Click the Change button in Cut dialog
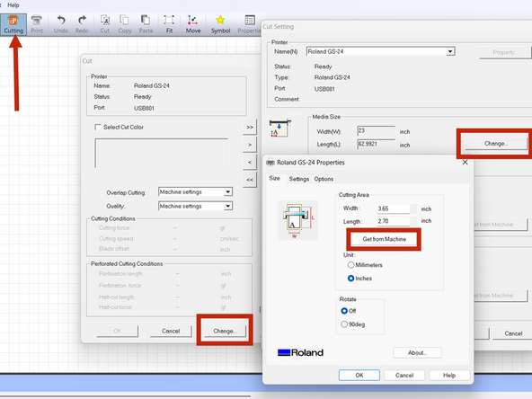The width and height of the screenshot is (532, 399). pyautogui.click(x=225, y=331)
